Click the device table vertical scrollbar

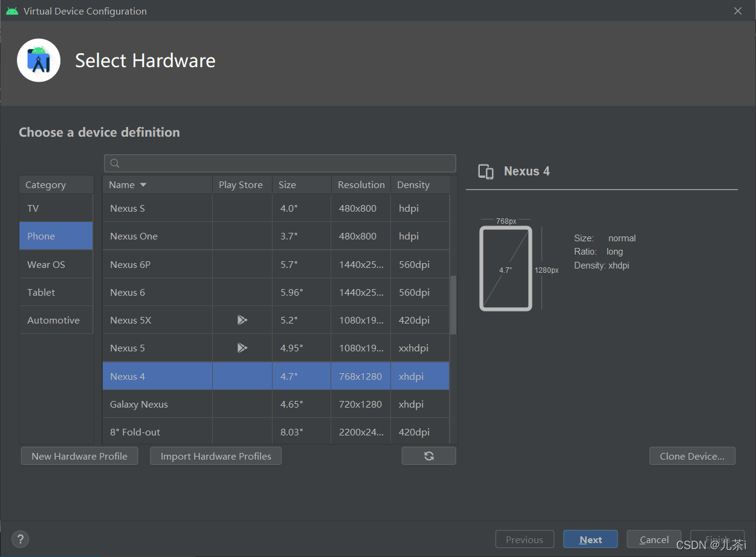pyautogui.click(x=453, y=305)
